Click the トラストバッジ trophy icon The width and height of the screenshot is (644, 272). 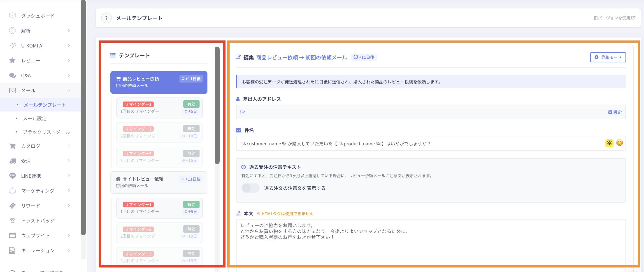click(12, 220)
